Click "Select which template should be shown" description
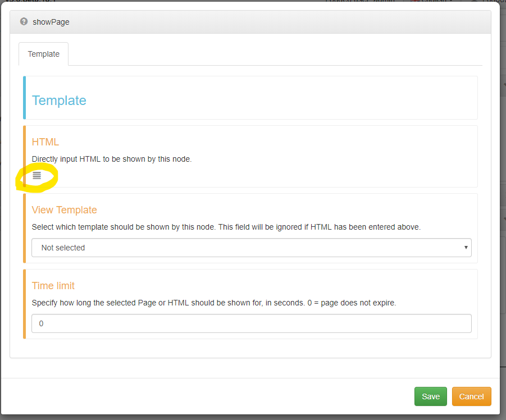This screenshot has height=420, width=506. coord(226,227)
